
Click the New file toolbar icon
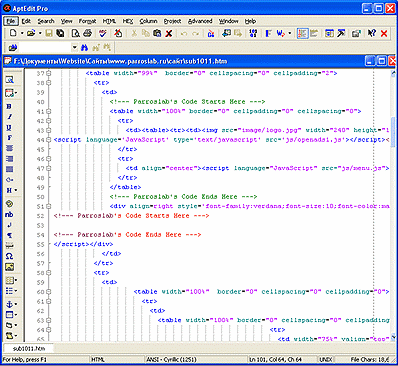pyautogui.click(x=13, y=33)
